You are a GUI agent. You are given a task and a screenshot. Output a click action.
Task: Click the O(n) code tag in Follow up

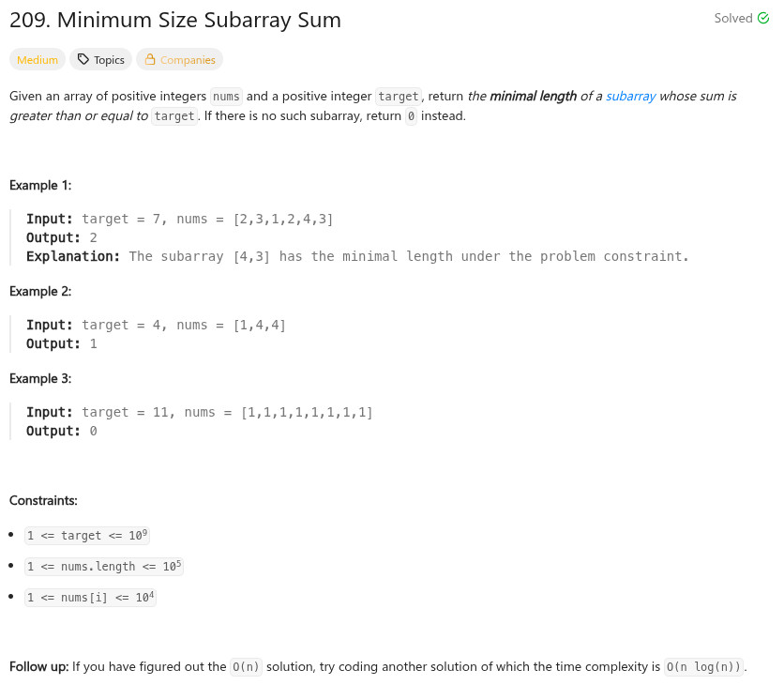click(x=248, y=667)
